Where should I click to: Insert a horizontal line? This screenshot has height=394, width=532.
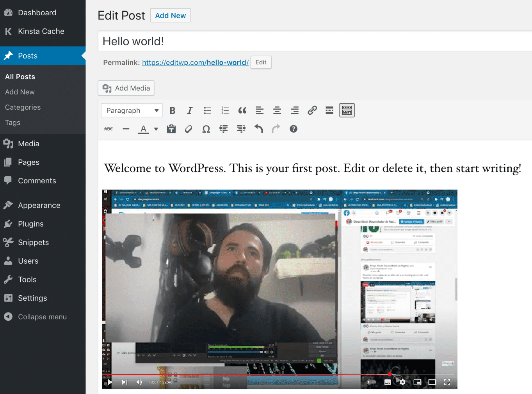point(126,129)
